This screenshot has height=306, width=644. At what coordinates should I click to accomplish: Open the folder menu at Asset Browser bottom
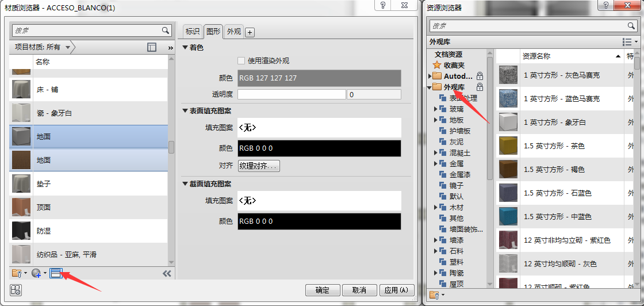click(436, 295)
